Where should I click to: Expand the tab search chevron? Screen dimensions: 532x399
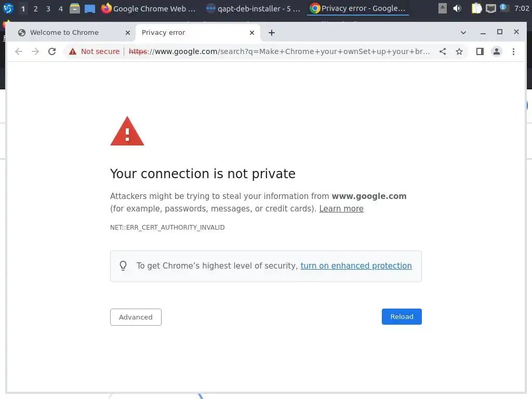[x=463, y=32]
